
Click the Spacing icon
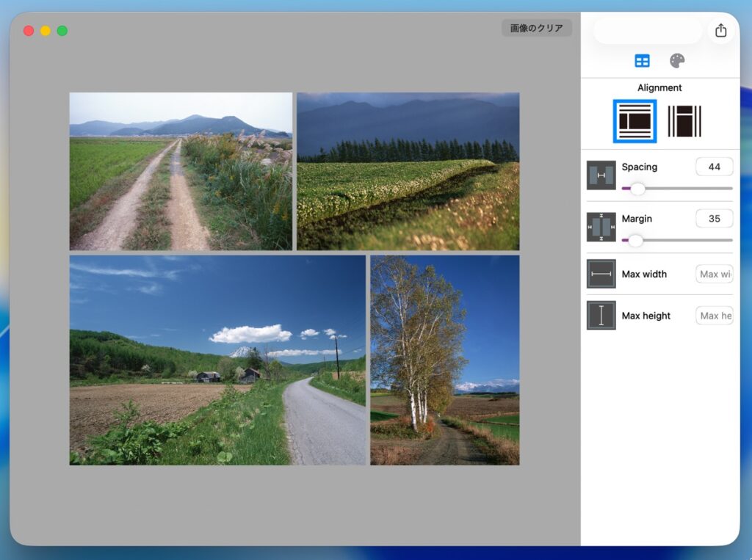click(601, 175)
